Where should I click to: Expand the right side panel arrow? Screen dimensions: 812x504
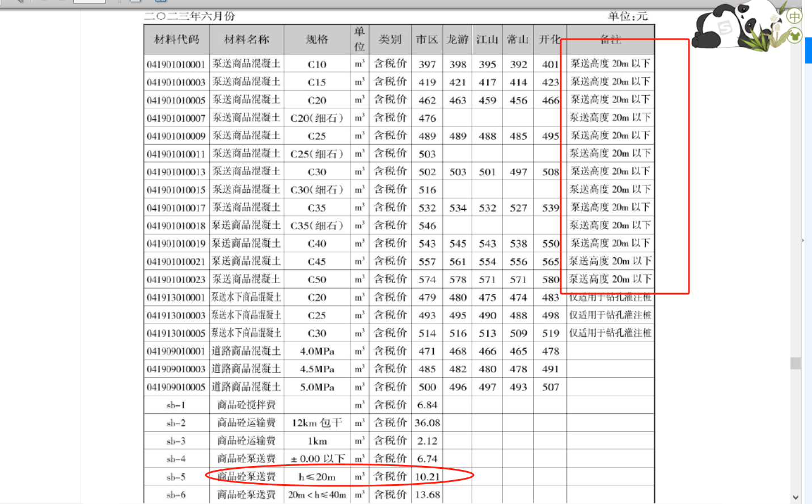coord(802,240)
